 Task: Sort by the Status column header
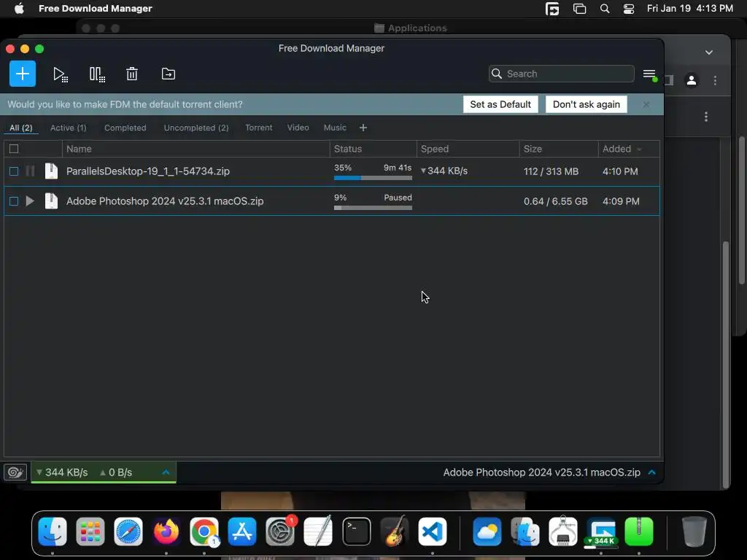click(373, 149)
